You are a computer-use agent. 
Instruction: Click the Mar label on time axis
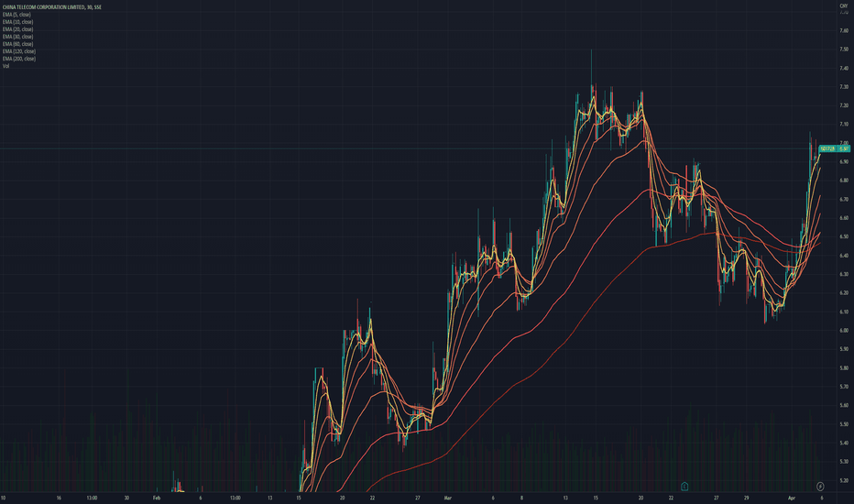tap(448, 498)
